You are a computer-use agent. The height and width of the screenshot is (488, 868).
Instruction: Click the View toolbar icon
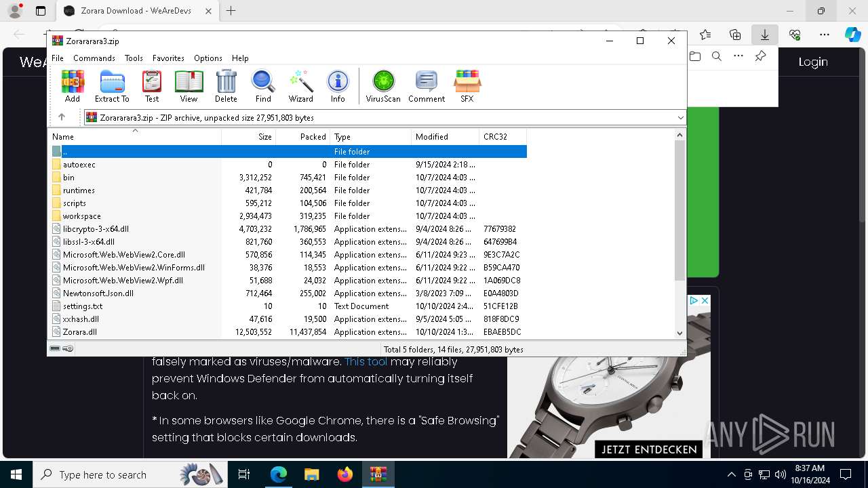tap(189, 86)
